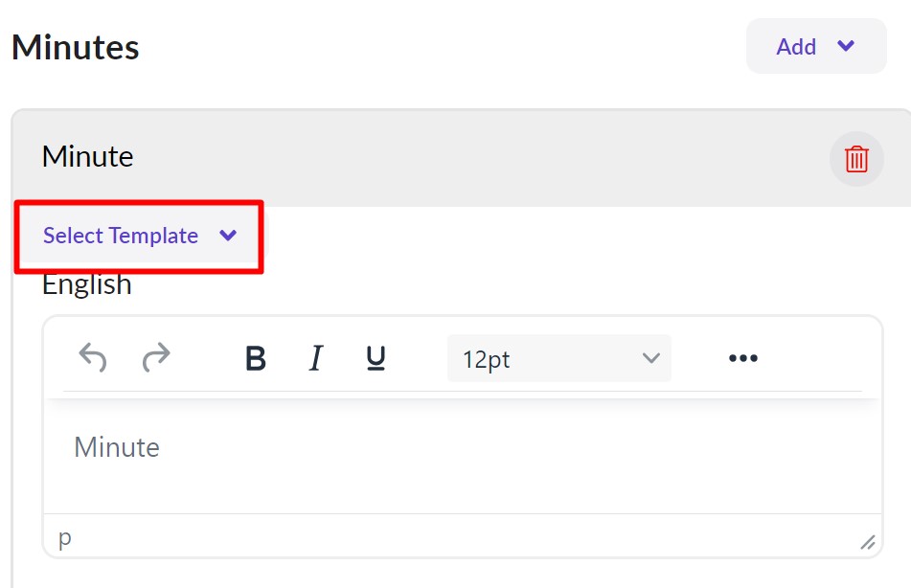The image size is (911, 588).
Task: Open the more options ellipsis menu
Action: (x=742, y=358)
